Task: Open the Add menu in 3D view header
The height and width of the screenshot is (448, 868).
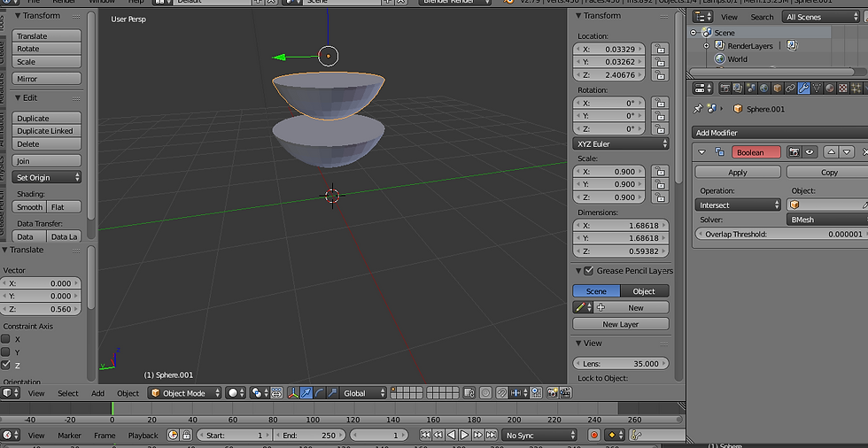Action: (98, 393)
